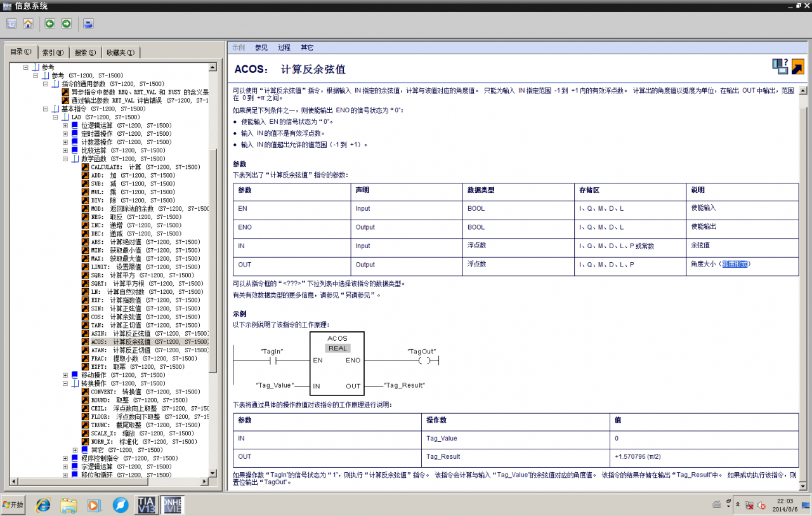This screenshot has height=516, width=812.
Task: Open the NEG: 取反 topic
Action: tap(136, 216)
